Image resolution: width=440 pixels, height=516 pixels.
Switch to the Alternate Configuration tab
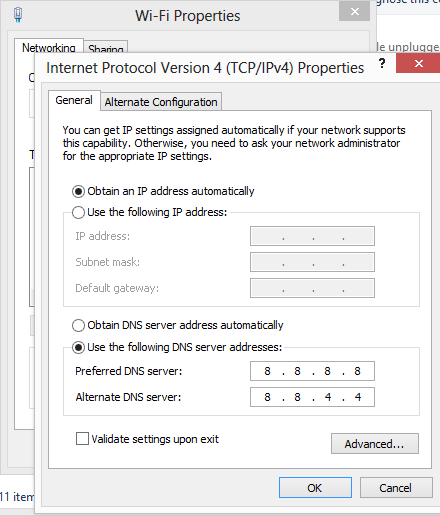pyautogui.click(x=161, y=102)
